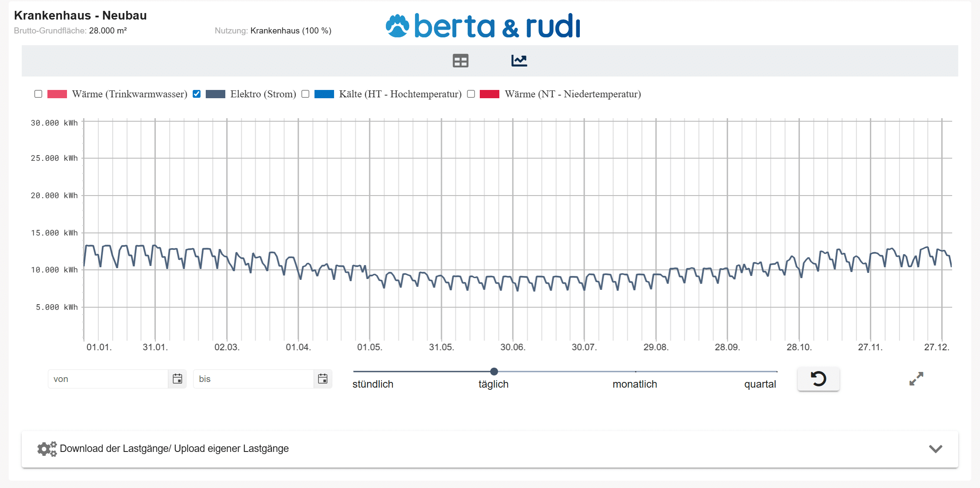Image resolution: width=980 pixels, height=488 pixels.
Task: Set resolution to stündlich
Action: tap(373, 384)
